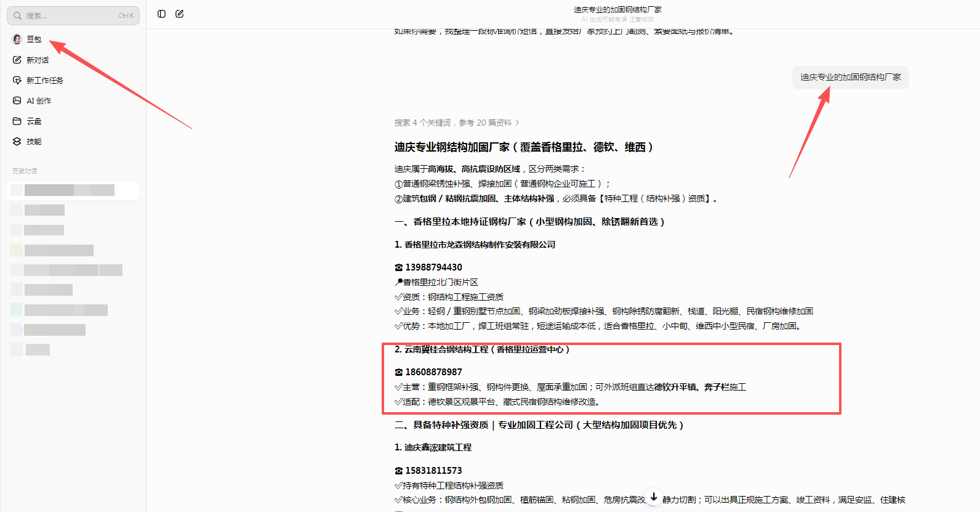Start a 新对话 from the sidebar

(31, 60)
